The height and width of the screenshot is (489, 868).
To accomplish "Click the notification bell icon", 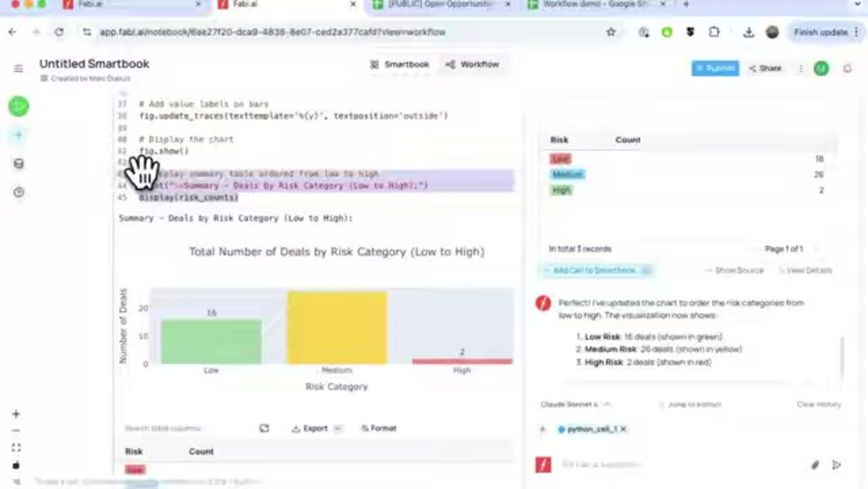I will coord(847,69).
